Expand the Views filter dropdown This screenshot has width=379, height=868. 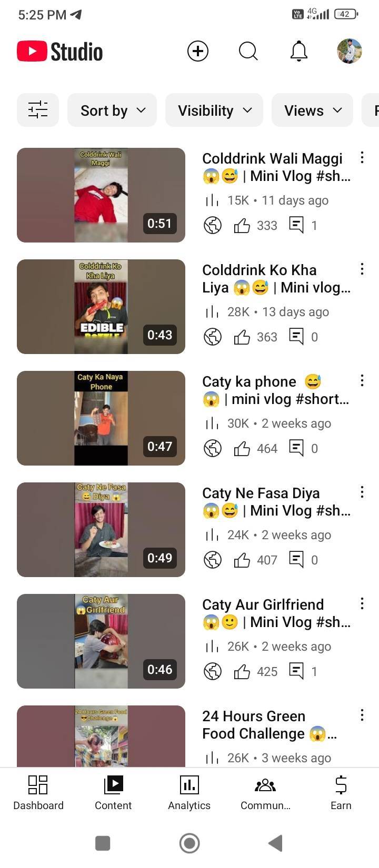click(x=312, y=110)
